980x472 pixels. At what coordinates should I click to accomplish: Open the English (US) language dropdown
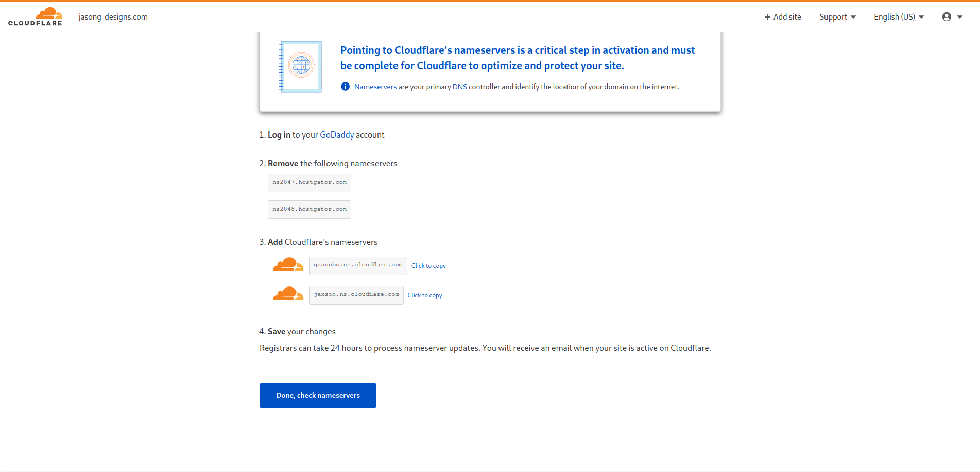point(899,17)
